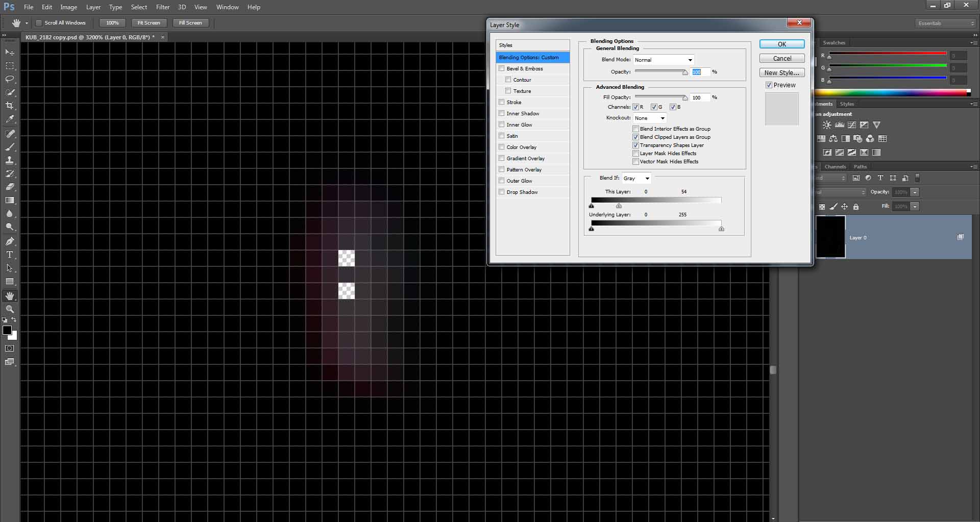
Task: Add a Brightness/Contrast adjustment
Action: click(827, 125)
